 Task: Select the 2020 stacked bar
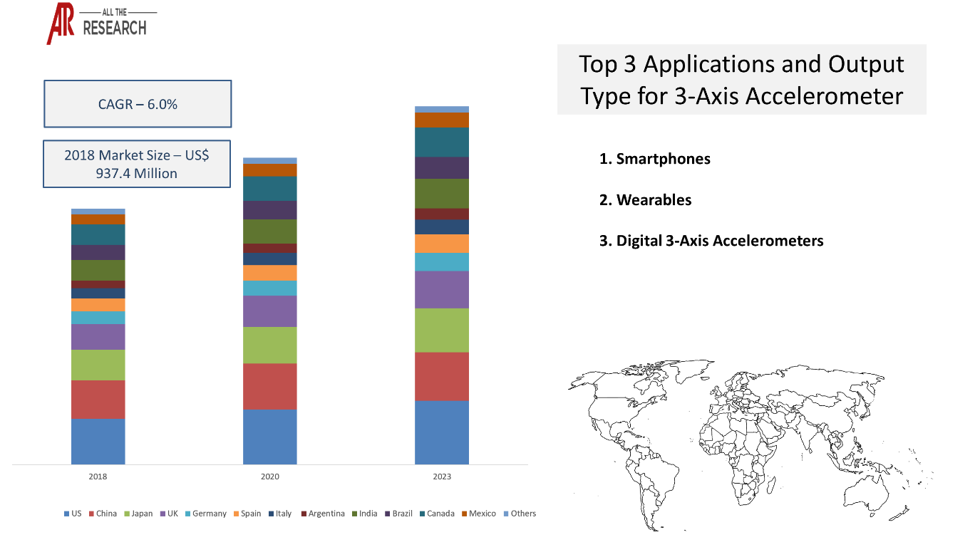[x=270, y=310]
